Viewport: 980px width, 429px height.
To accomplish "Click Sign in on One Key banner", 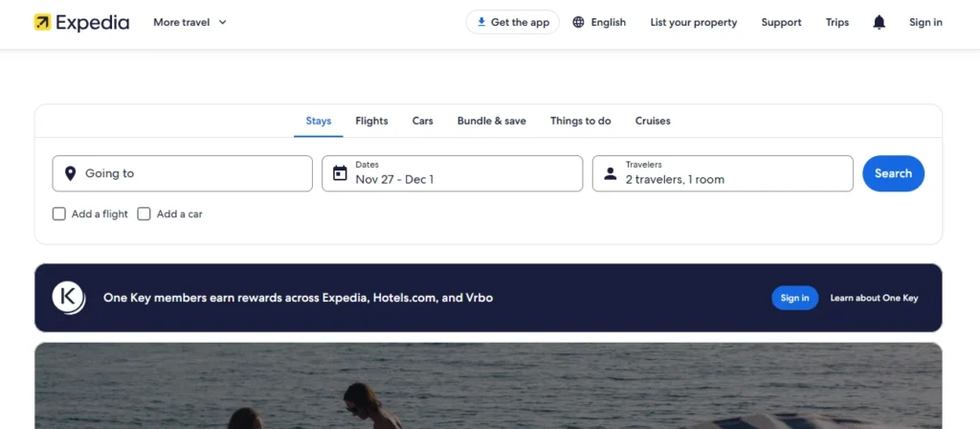I will (794, 298).
